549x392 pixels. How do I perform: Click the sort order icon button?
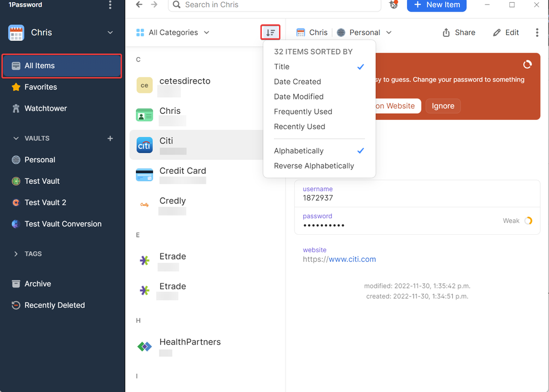tap(270, 32)
